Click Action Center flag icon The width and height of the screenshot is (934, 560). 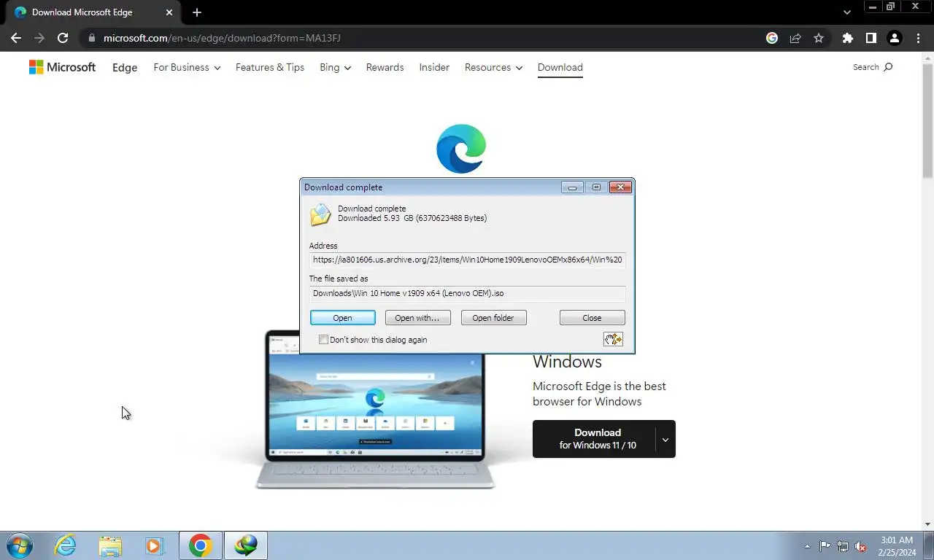pyautogui.click(x=825, y=546)
